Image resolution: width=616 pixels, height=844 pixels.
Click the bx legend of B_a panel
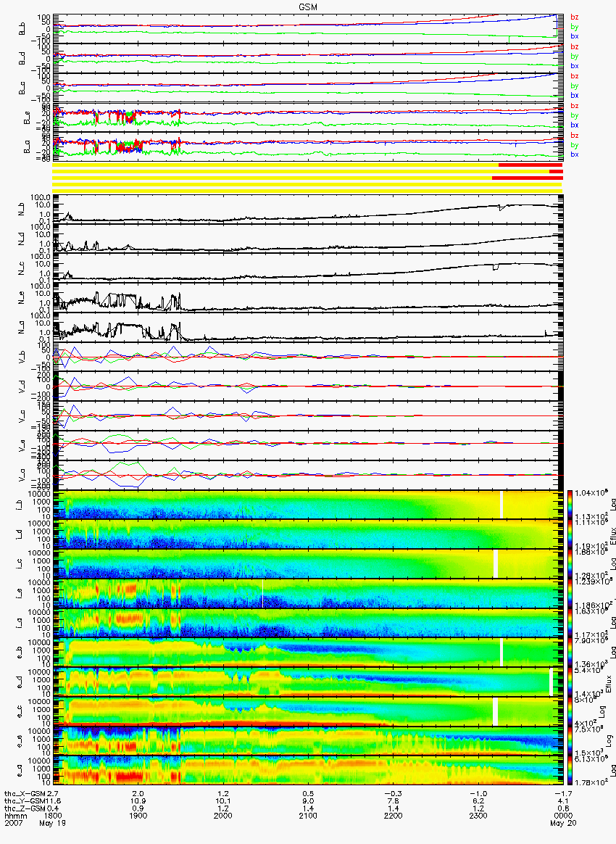click(574, 154)
